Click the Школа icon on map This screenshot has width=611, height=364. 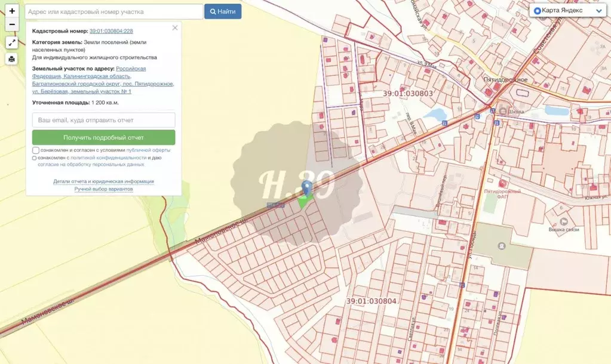(x=503, y=111)
